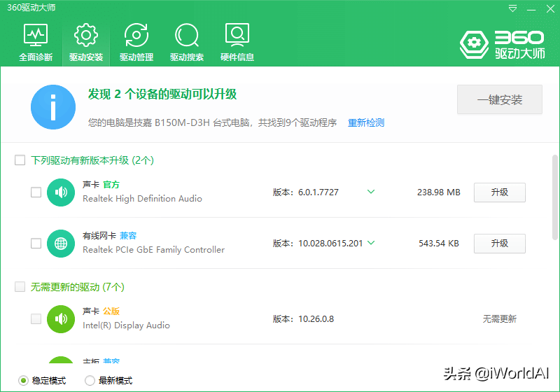Screen dimensions: 560x392
Task: Click 升级 for Realtek High Definition Audio
Action: (x=500, y=192)
